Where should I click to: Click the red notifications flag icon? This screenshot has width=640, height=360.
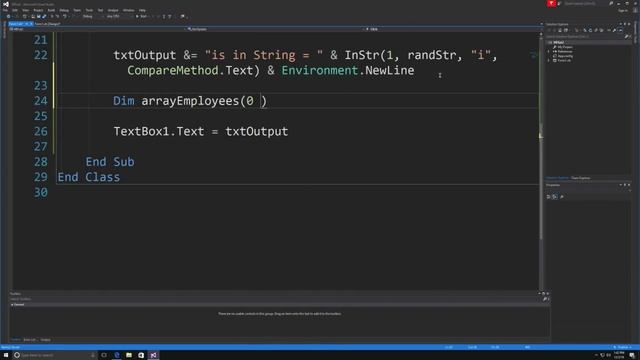pos(551,4)
